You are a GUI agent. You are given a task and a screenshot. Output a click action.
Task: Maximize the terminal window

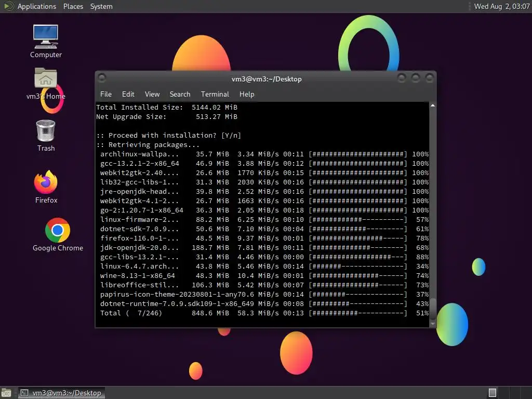click(x=415, y=78)
